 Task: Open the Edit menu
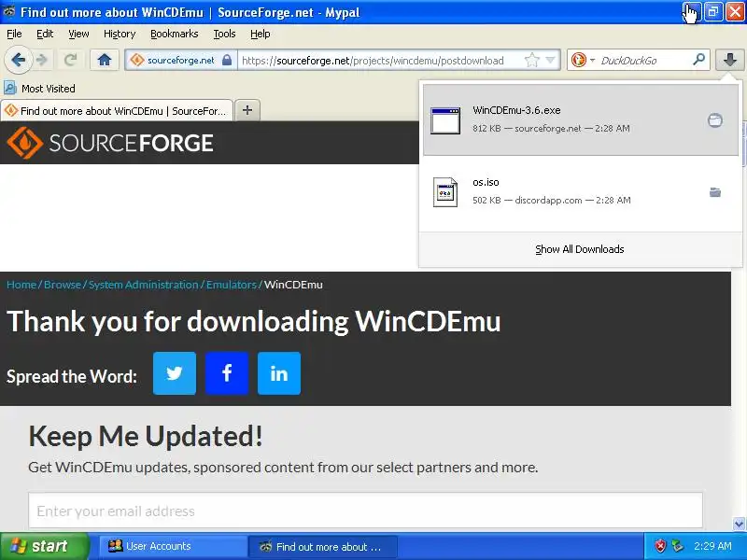click(x=45, y=34)
